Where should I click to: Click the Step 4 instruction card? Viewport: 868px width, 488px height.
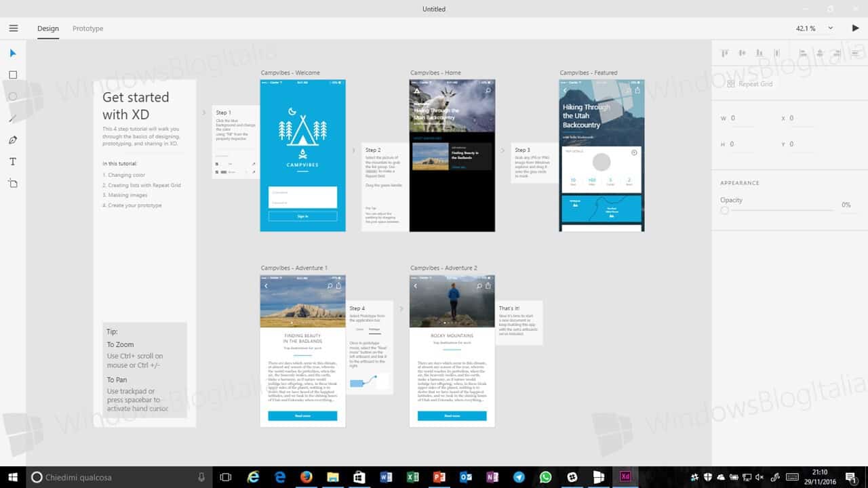click(370, 348)
